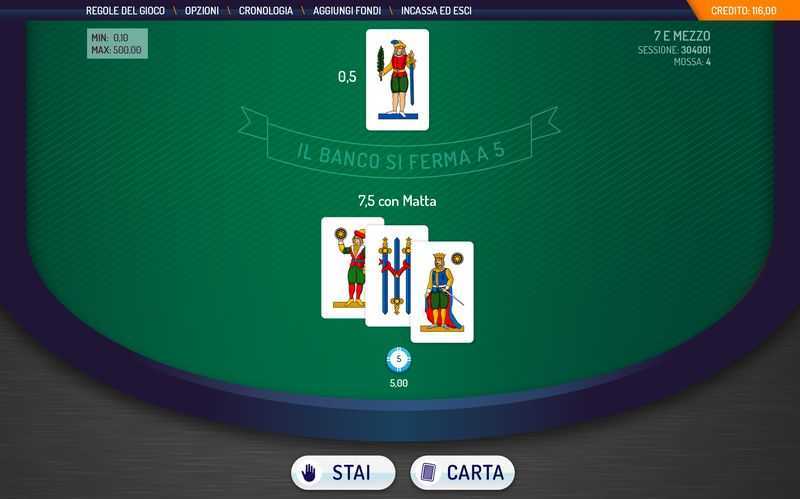Select Aggiungi Fondi in the top bar
Viewport: 800px width, 499px height.
(x=347, y=11)
